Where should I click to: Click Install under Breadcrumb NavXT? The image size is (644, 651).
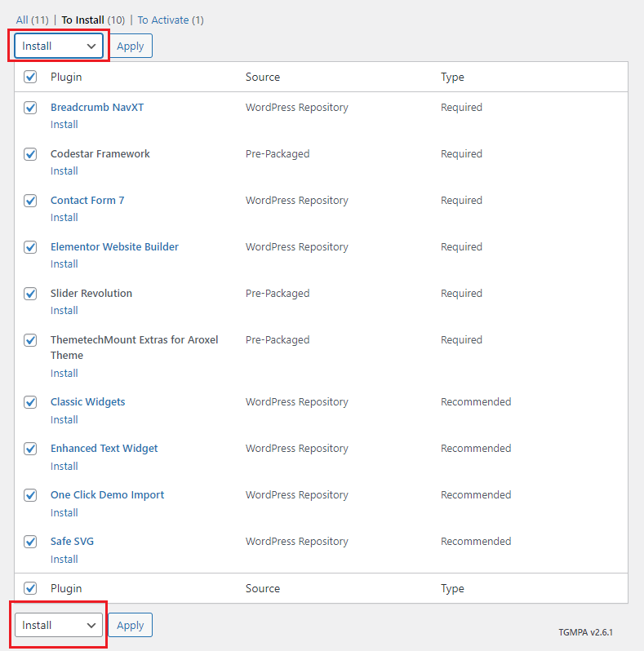(x=64, y=124)
